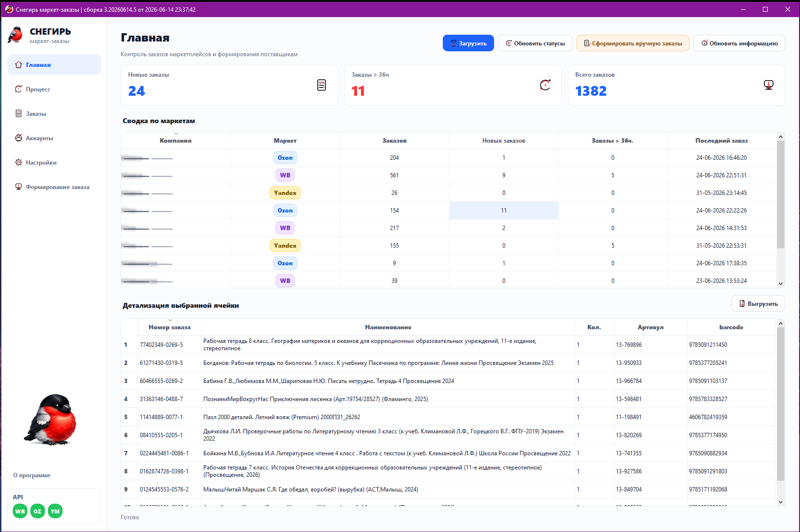The width and height of the screenshot is (800, 532).
Task: Click the Обновить статусы button
Action: [535, 43]
